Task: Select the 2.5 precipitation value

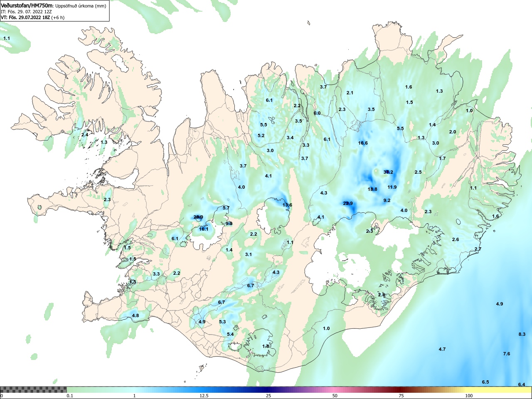Action: (418, 172)
